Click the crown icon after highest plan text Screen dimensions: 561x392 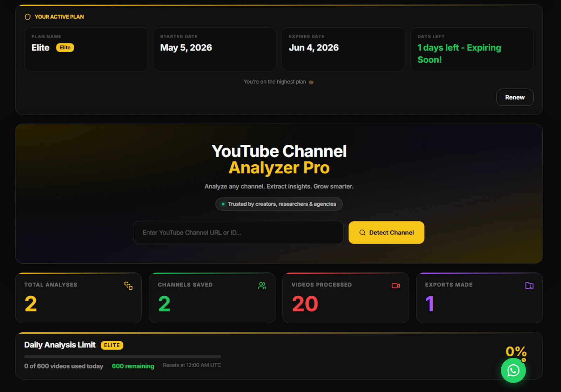(x=311, y=82)
